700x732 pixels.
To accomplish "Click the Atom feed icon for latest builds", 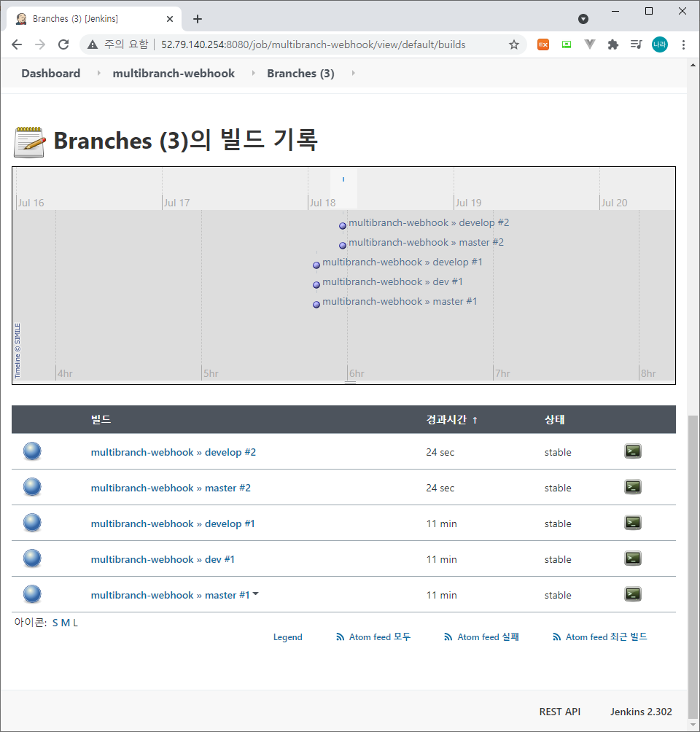I will pyautogui.click(x=556, y=637).
